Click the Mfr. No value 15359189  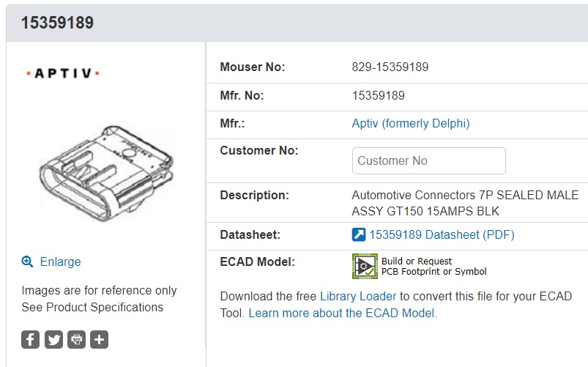[x=379, y=95]
